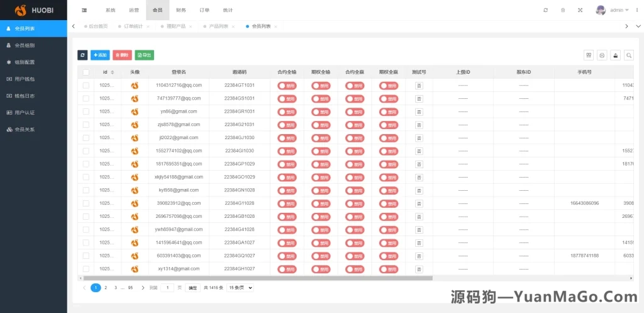Open the vertical three-dot more menu
Viewport: 644px width, 313px height.
[637, 10]
